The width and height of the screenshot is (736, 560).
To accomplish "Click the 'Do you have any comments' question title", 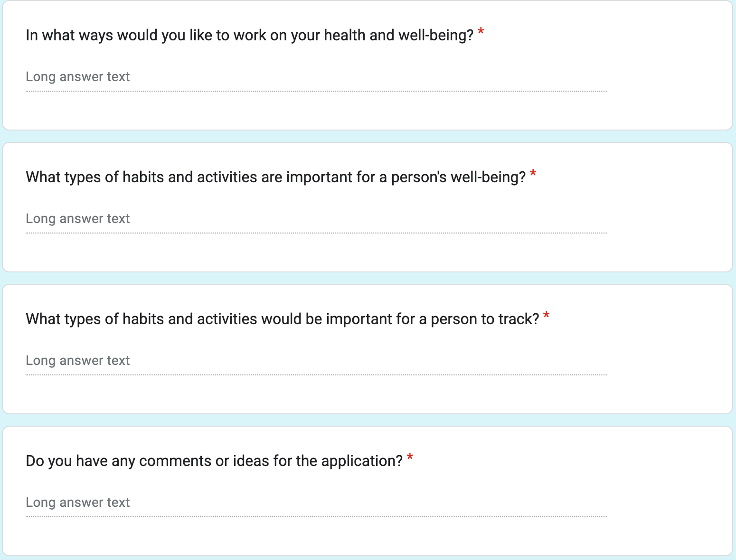I will (x=214, y=461).
